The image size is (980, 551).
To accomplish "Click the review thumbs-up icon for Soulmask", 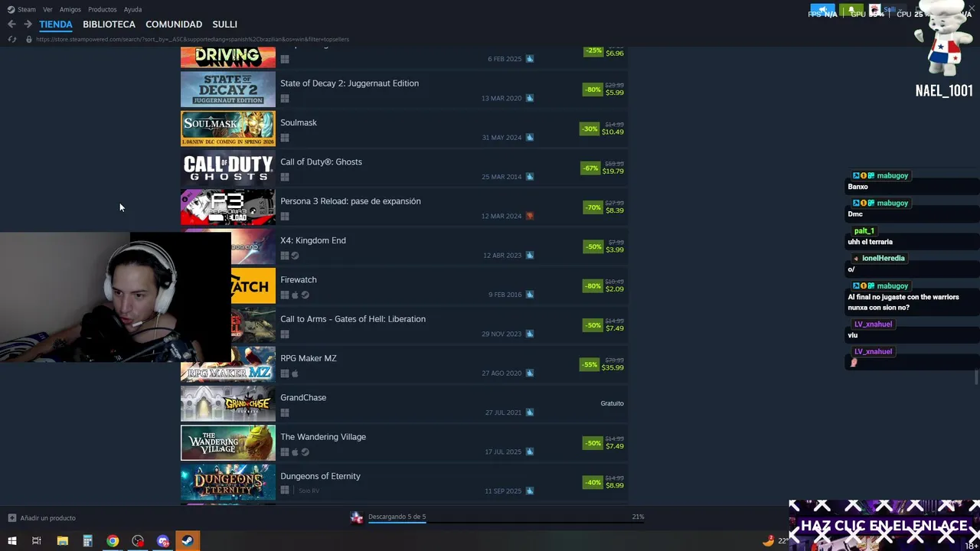I will point(530,138).
